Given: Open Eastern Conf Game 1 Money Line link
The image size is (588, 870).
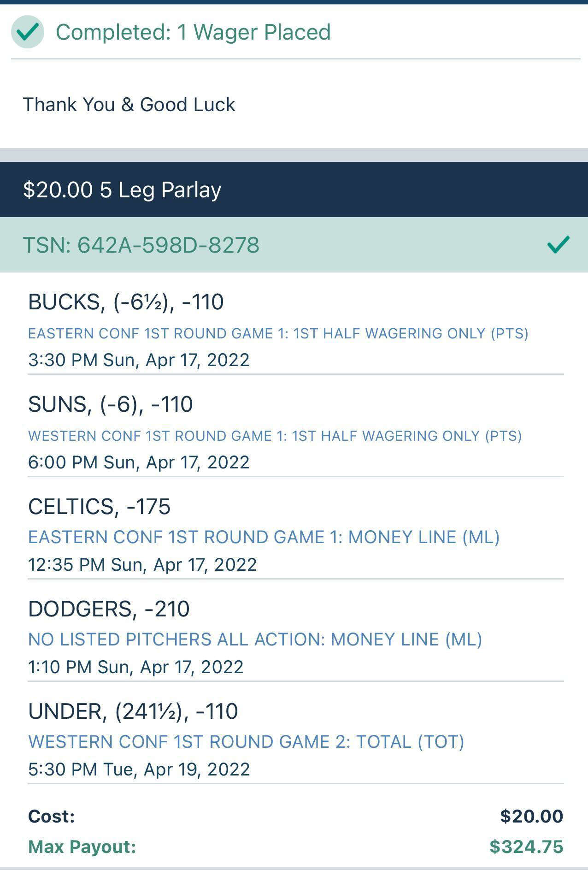Looking at the screenshot, I should (x=264, y=537).
